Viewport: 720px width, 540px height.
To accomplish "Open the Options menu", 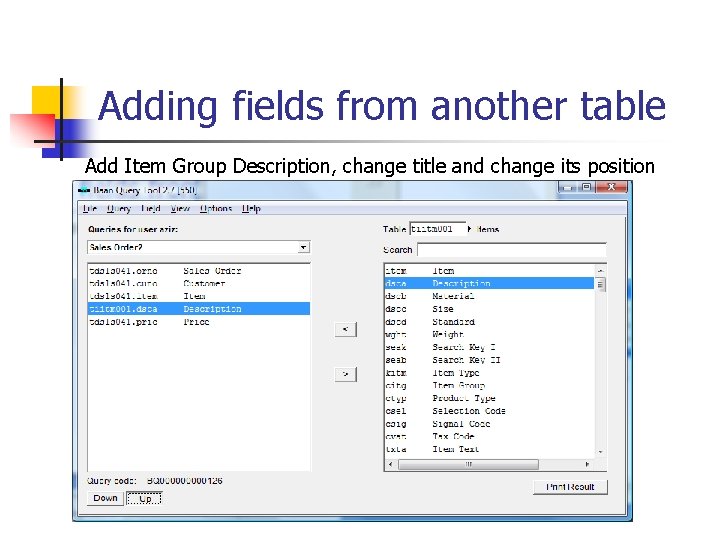I will (216, 208).
